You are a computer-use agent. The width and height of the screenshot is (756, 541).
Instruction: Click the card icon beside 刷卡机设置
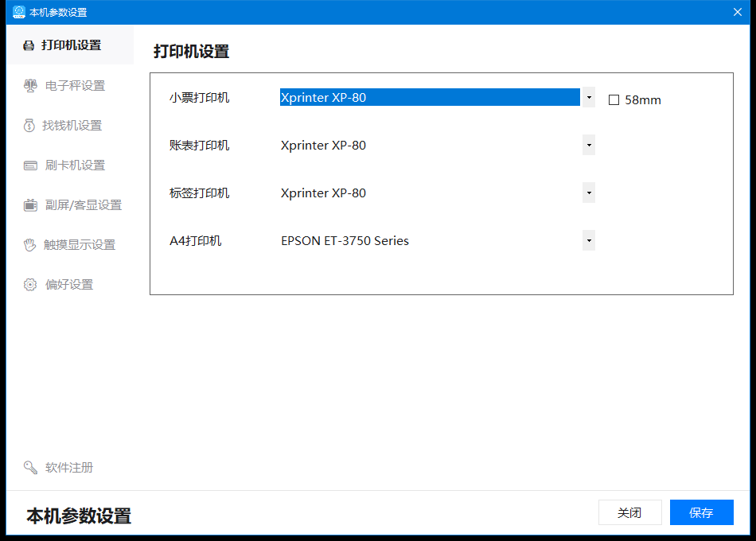pos(30,165)
